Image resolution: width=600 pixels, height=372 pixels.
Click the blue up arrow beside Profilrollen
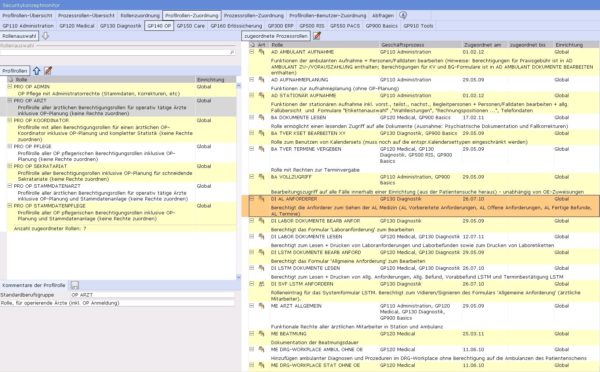tap(36, 71)
